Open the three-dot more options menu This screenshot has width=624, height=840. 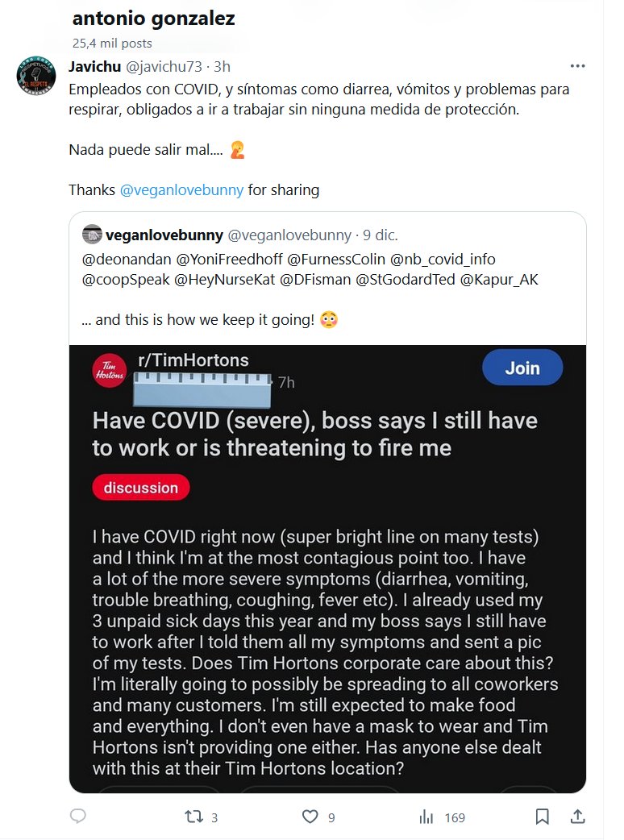pos(577,66)
